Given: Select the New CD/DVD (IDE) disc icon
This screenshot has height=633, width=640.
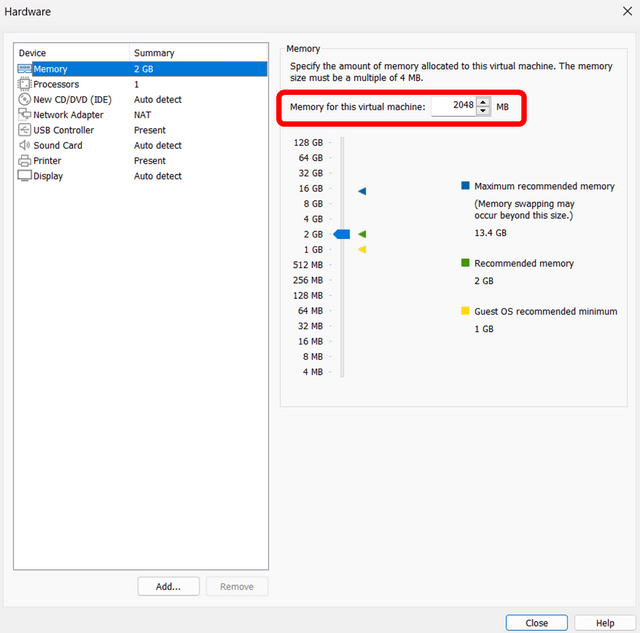Looking at the screenshot, I should tap(25, 100).
